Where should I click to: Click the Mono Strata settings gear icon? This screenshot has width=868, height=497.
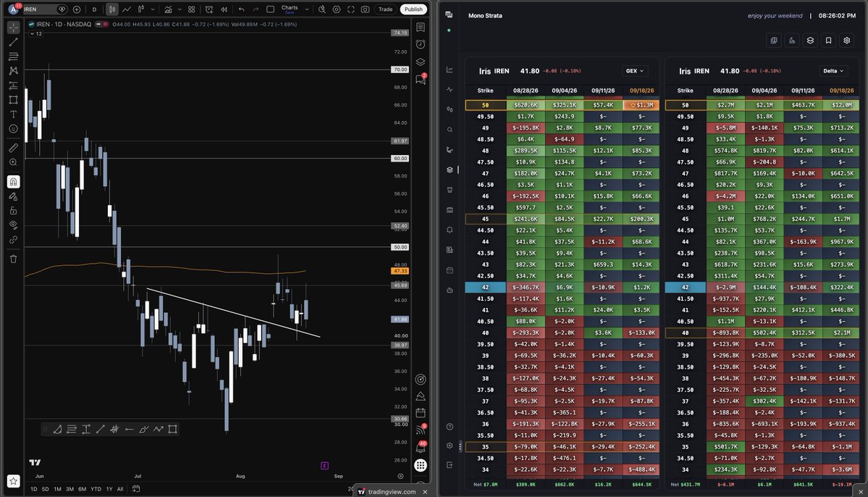coord(846,41)
